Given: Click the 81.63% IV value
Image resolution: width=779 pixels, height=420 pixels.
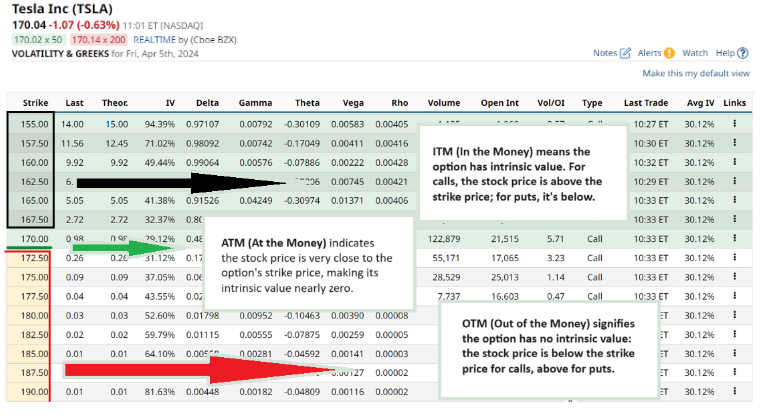Looking at the screenshot, I should point(160,392).
